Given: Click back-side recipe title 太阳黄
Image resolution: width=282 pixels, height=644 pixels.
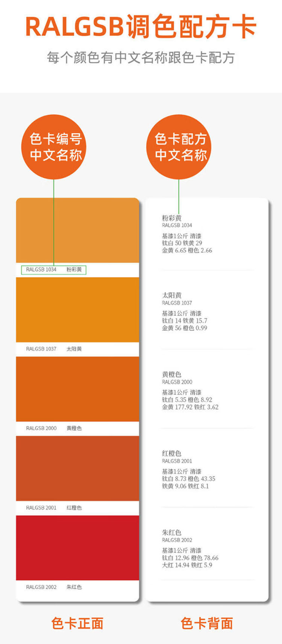Looking at the screenshot, I should coord(172,295).
